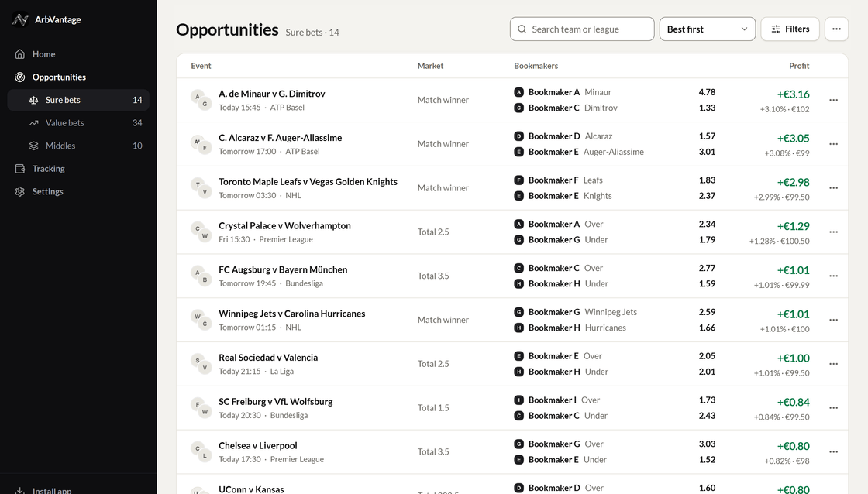Screen dimensions: 868x494
Task: Open the Home page icon
Action: click(x=20, y=54)
